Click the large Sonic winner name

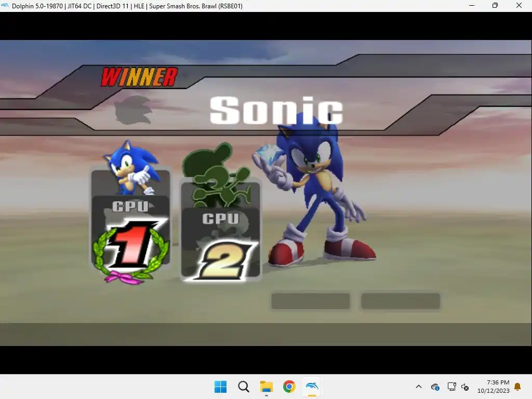click(276, 110)
